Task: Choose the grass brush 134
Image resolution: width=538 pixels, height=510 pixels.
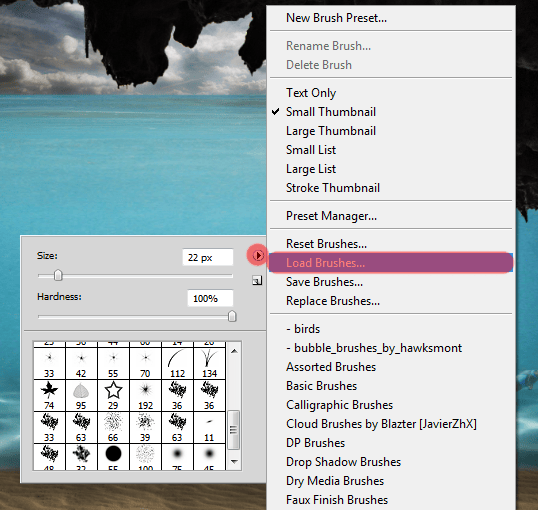Action: (209, 363)
